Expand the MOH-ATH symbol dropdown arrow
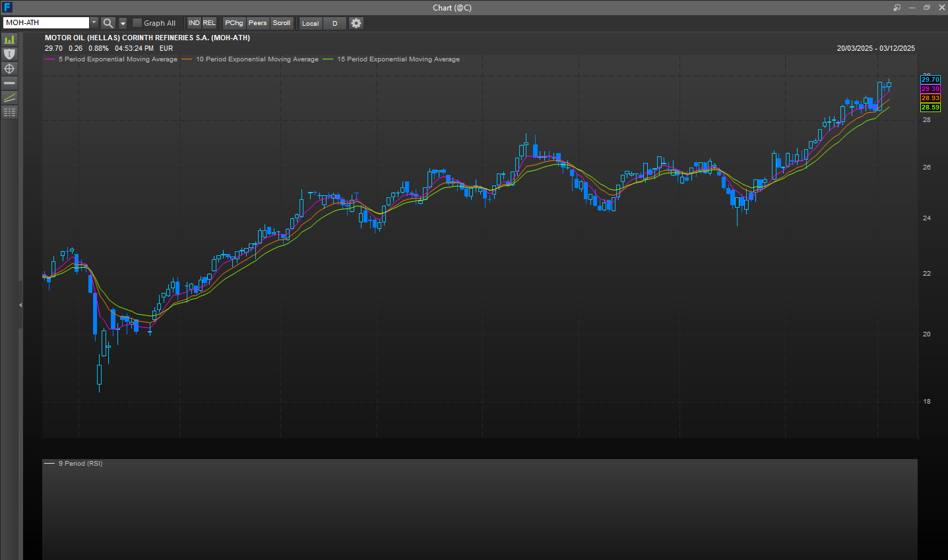This screenshot has height=560, width=948. (x=94, y=23)
